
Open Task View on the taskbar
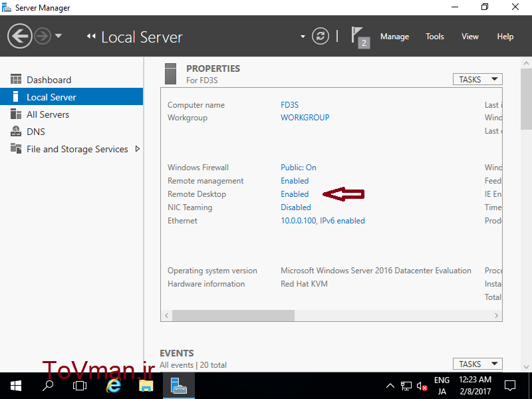[80, 386]
